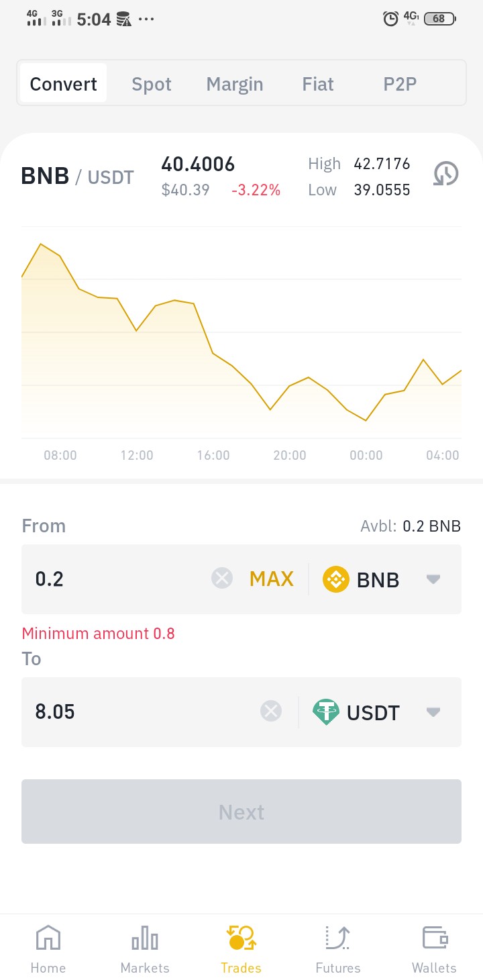Switch to the Margin tab

point(235,84)
